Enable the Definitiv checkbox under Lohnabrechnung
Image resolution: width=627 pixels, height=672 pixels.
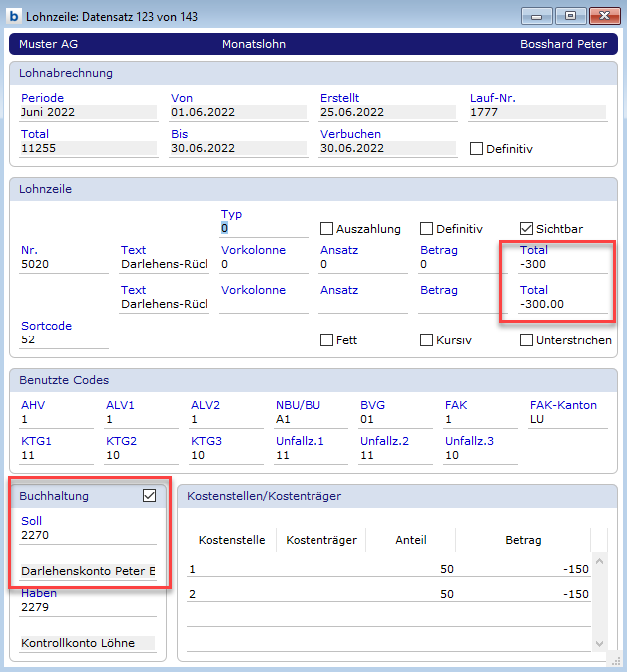[x=477, y=149]
